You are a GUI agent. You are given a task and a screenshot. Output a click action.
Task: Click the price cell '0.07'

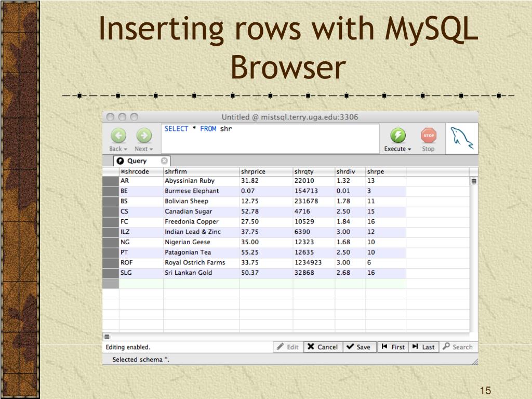click(x=267, y=191)
